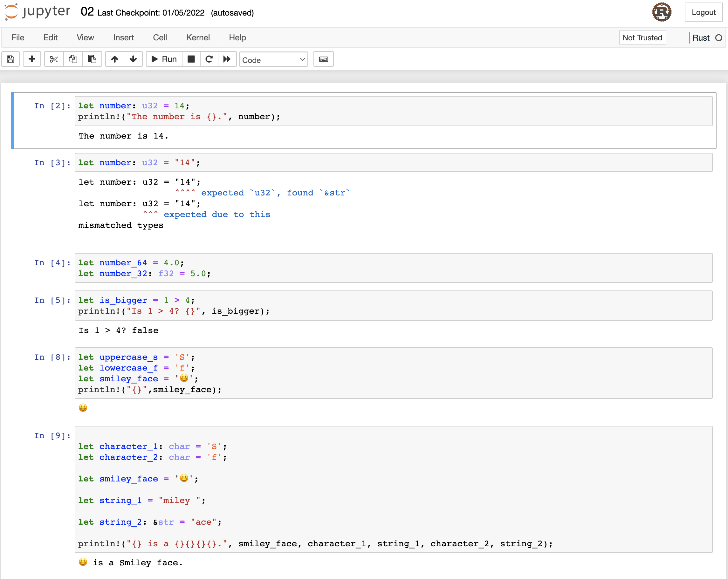Click the save and checkpoint icon

point(10,59)
